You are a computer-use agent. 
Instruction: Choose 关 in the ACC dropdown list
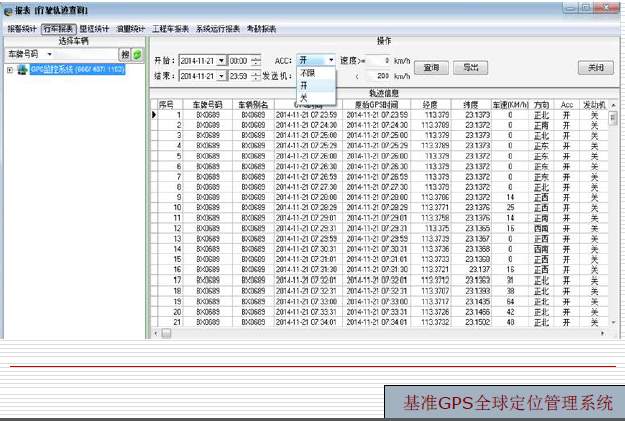[x=304, y=97]
